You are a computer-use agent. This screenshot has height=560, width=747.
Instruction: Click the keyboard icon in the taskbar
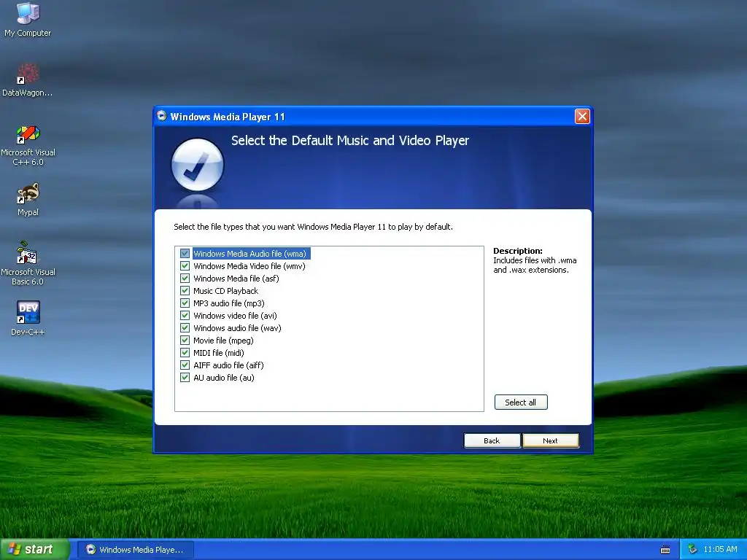665,550
